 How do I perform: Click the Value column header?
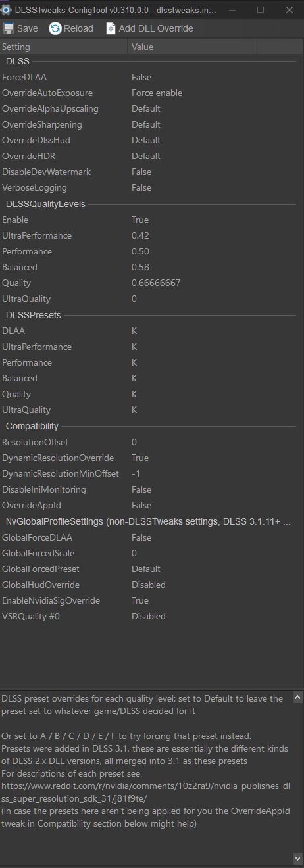point(193,47)
